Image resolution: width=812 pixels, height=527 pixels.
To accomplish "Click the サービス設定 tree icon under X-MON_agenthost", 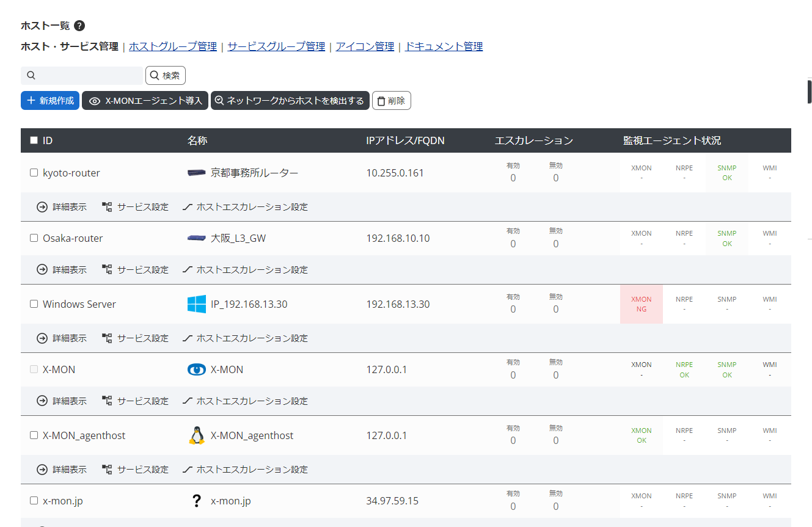I will (x=107, y=469).
